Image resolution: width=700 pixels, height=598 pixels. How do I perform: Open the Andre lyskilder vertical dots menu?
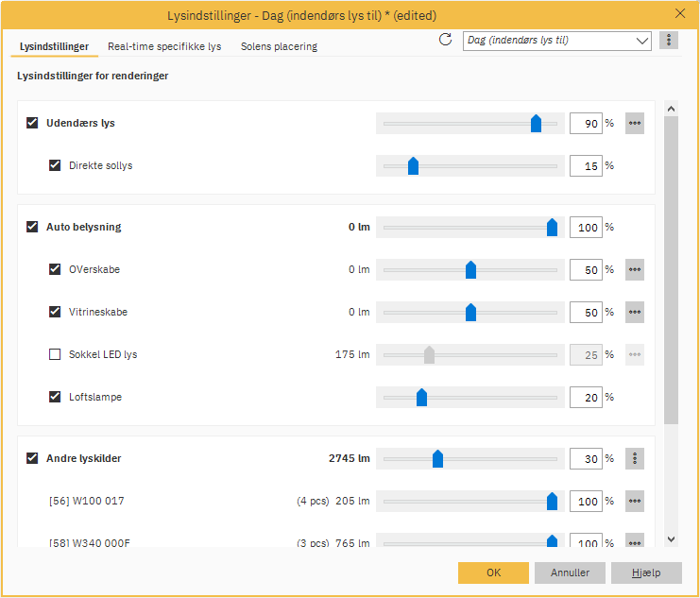point(635,458)
